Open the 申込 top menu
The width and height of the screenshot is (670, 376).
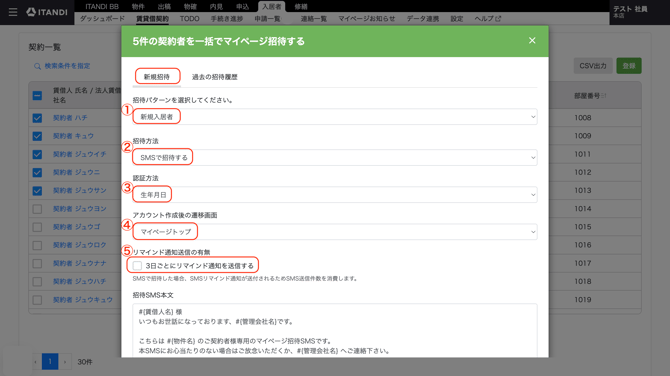(242, 6)
